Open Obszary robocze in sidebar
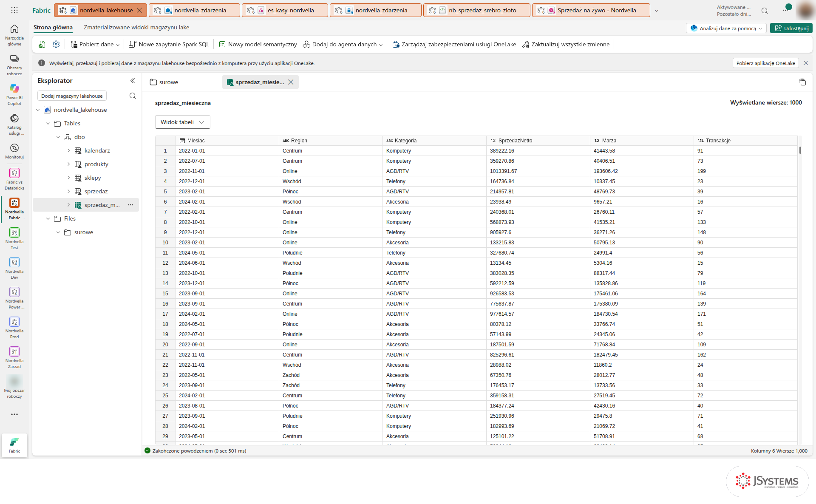This screenshot has height=504, width=816. [14, 65]
